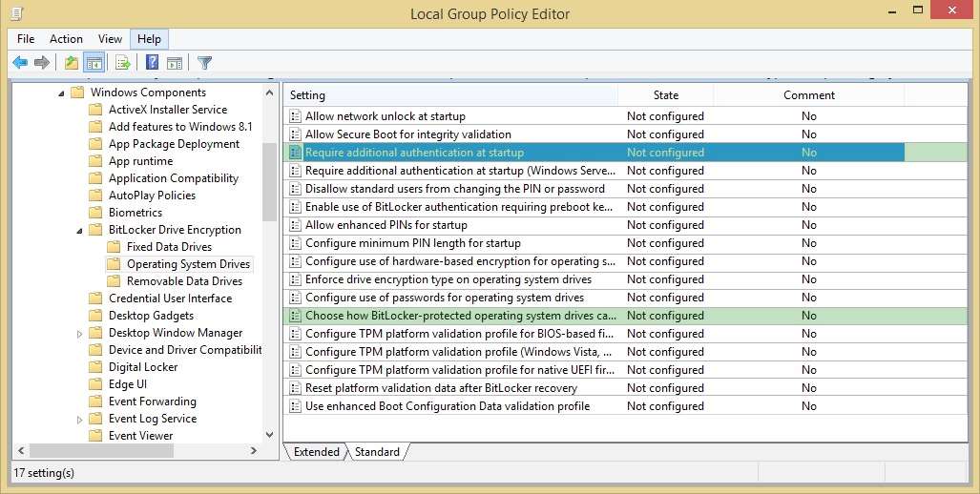The height and width of the screenshot is (494, 980).
Task: Click the policy icon for Configure use of passwords
Action: (x=296, y=298)
